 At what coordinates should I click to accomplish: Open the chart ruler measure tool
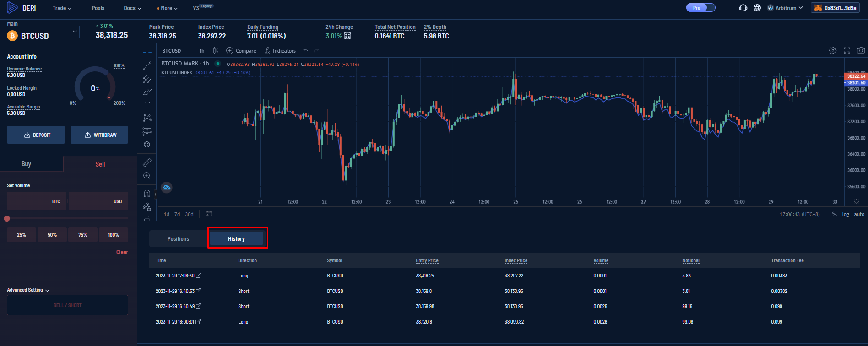click(x=147, y=162)
